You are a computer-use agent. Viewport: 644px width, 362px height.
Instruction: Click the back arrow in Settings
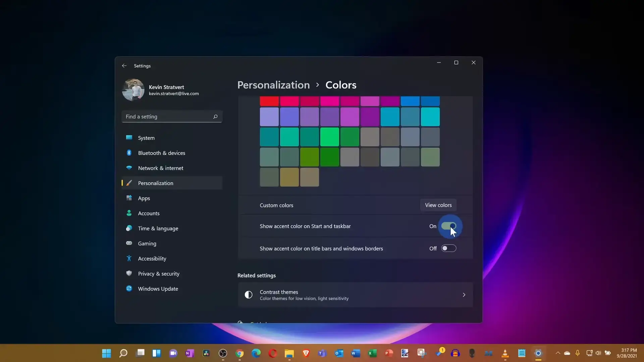(124, 66)
